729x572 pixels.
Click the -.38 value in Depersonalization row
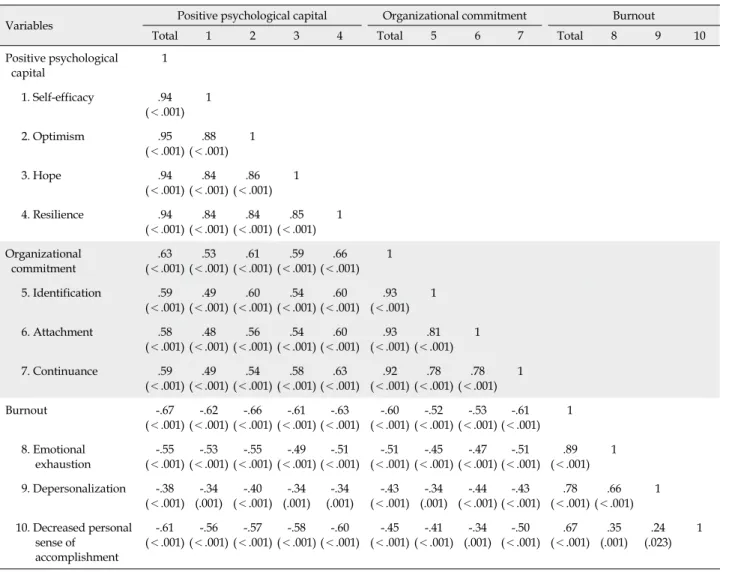click(x=165, y=488)
